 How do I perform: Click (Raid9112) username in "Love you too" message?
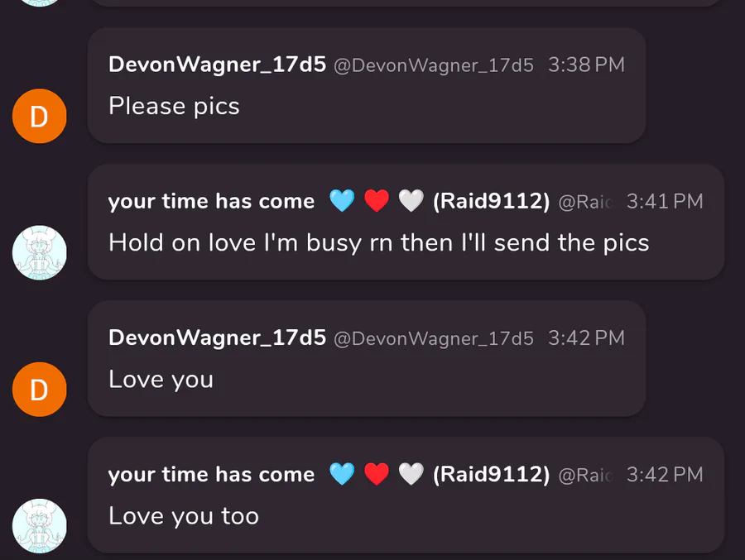coord(491,474)
